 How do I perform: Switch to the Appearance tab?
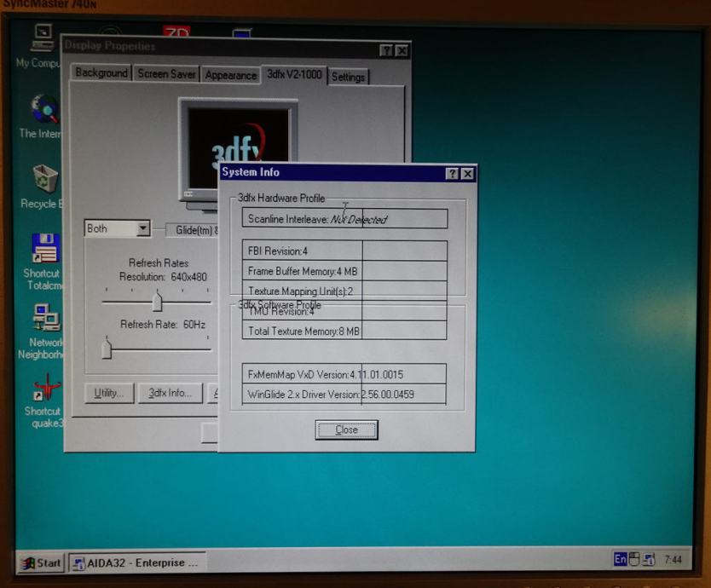pyautogui.click(x=230, y=75)
